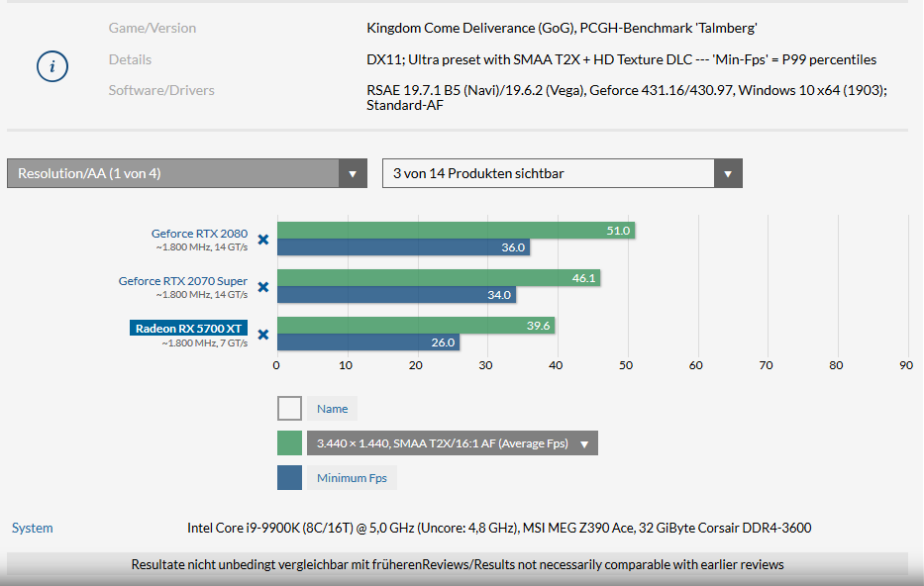Click the RX 5700 XT green 39.6 bar
This screenshot has height=586, width=924.
click(x=416, y=326)
